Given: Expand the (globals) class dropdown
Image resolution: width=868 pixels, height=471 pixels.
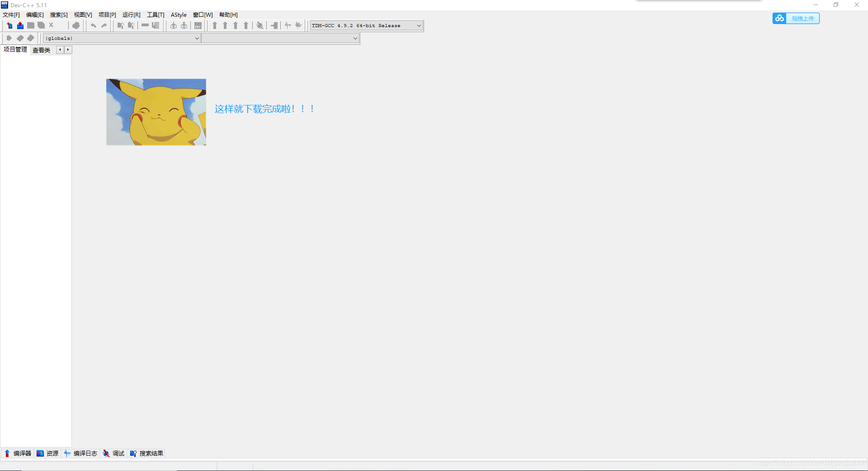Looking at the screenshot, I should 122,38.
